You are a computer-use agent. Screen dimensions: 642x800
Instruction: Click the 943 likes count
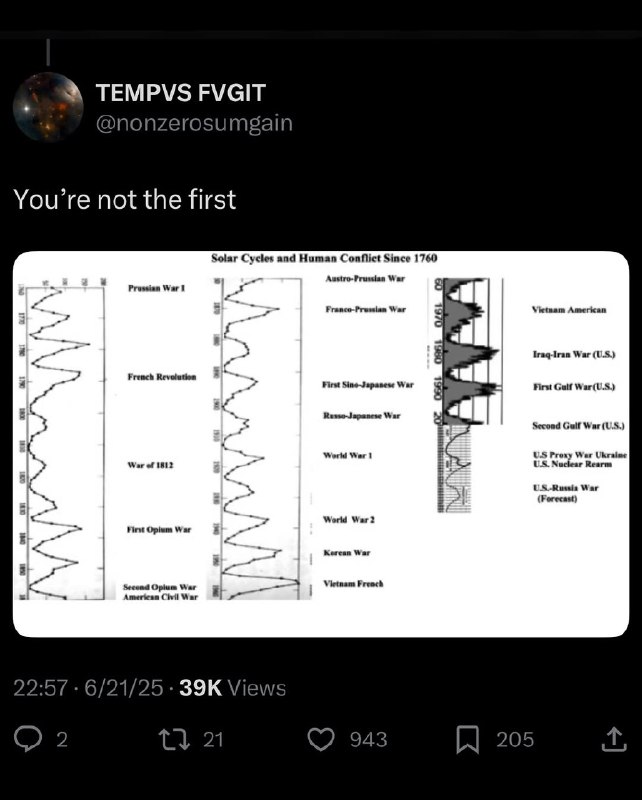[x=368, y=739]
